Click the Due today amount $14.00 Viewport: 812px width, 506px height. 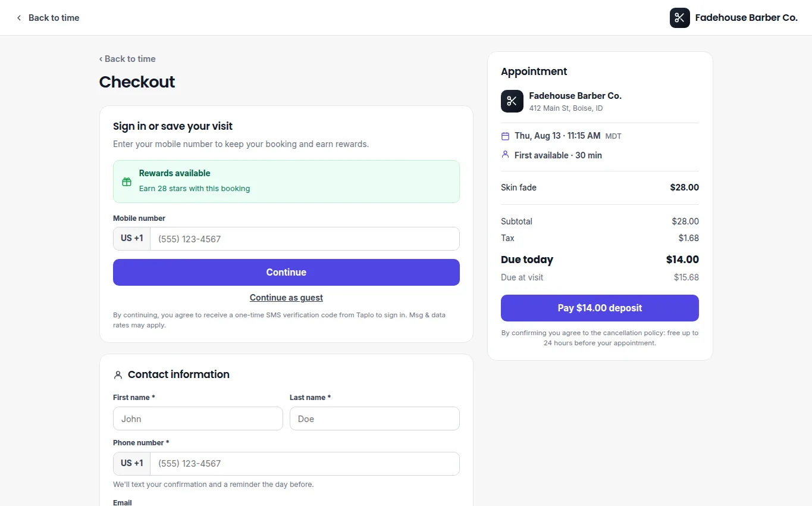[682, 260]
